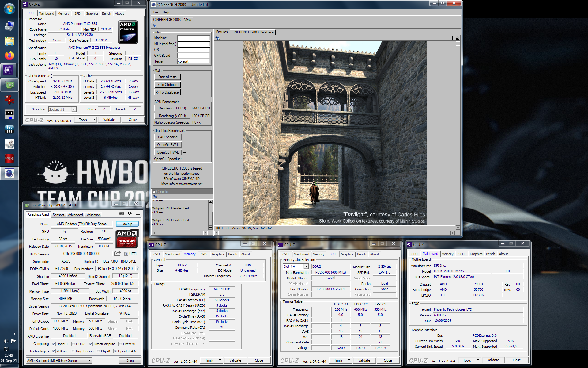Expand Tools arrow in CPU-Z Mainboard window

[478, 360]
